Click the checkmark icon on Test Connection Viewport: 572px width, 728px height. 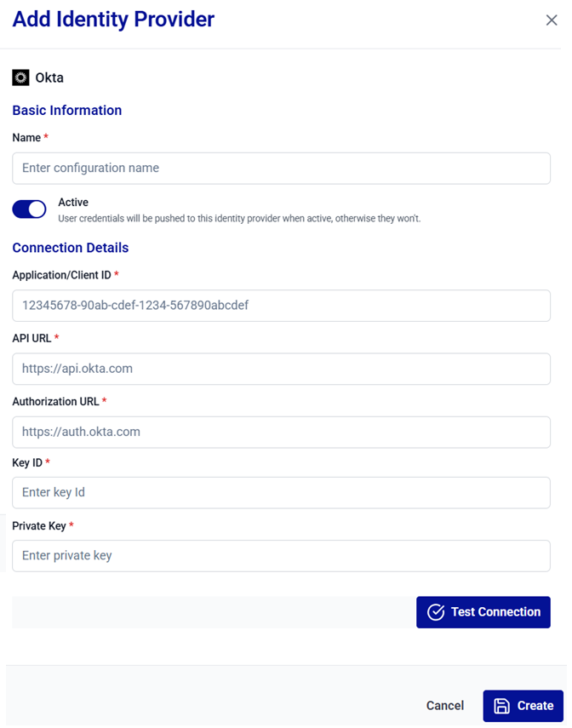pyautogui.click(x=436, y=612)
